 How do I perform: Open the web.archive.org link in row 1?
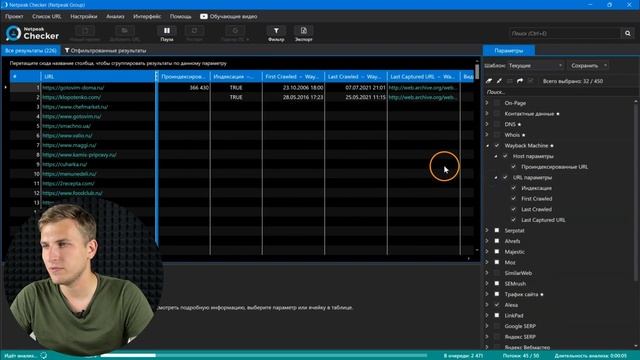(x=422, y=87)
